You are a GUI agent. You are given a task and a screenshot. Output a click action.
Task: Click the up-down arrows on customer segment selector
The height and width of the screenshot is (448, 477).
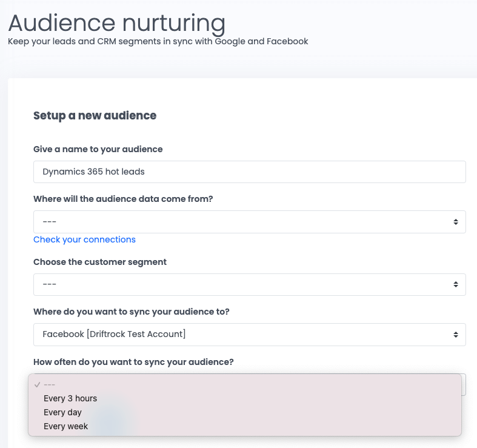pos(455,284)
